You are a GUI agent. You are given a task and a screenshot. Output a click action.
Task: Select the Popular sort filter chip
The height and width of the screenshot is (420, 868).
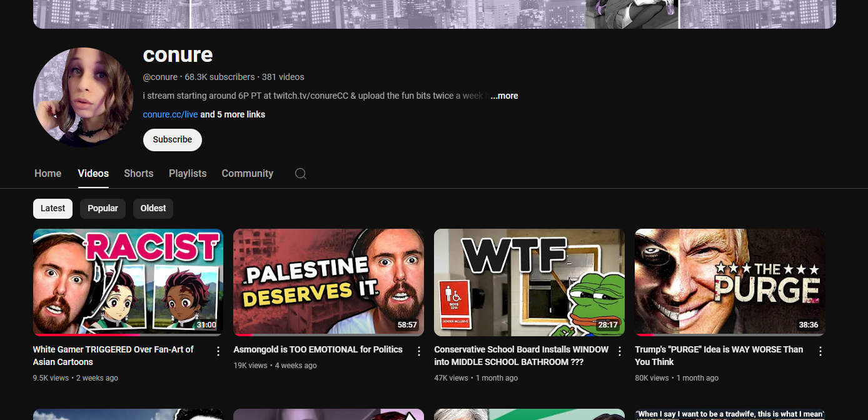103,208
